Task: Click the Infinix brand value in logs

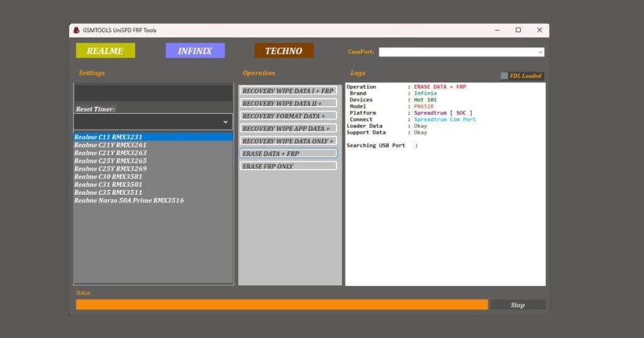Action: pos(425,93)
